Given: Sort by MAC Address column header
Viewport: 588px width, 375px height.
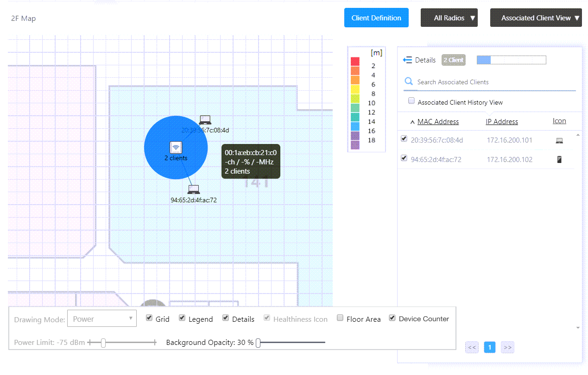Looking at the screenshot, I should click(x=438, y=122).
